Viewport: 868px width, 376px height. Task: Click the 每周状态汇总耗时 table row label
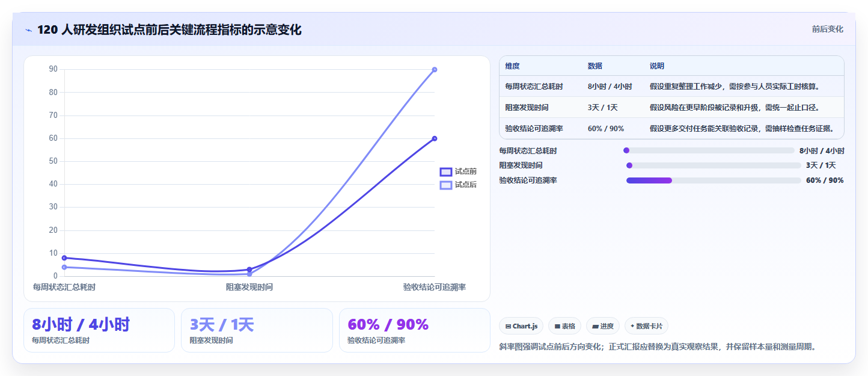click(534, 87)
